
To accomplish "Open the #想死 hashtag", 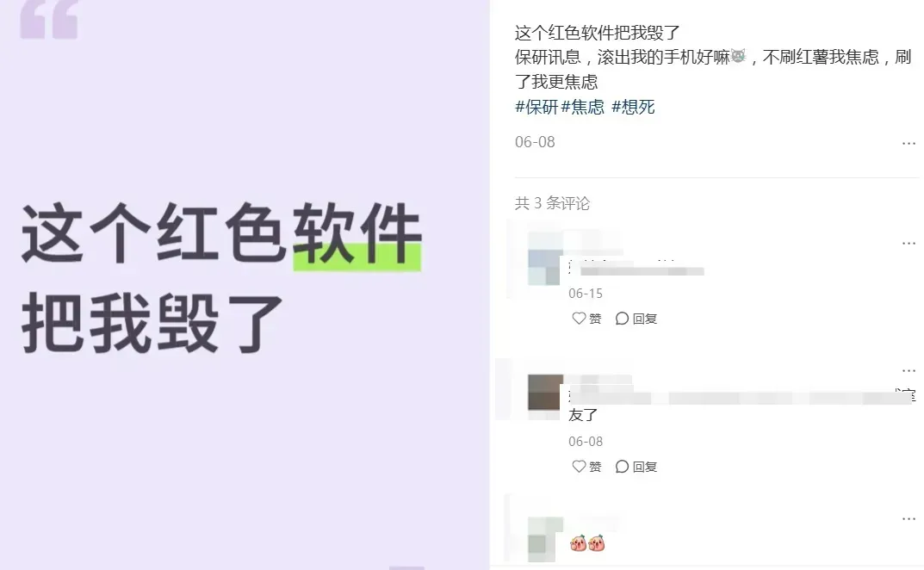I will 633,107.
